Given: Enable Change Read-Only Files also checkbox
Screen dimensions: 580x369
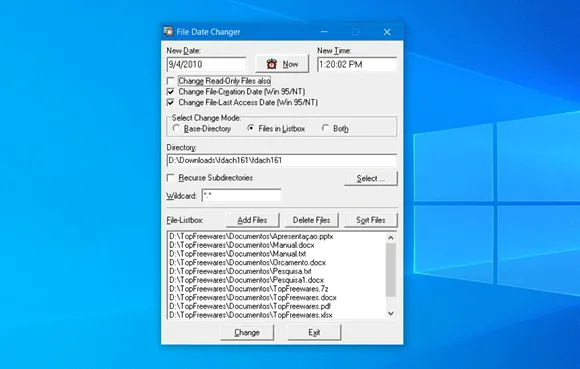Looking at the screenshot, I should point(171,81).
